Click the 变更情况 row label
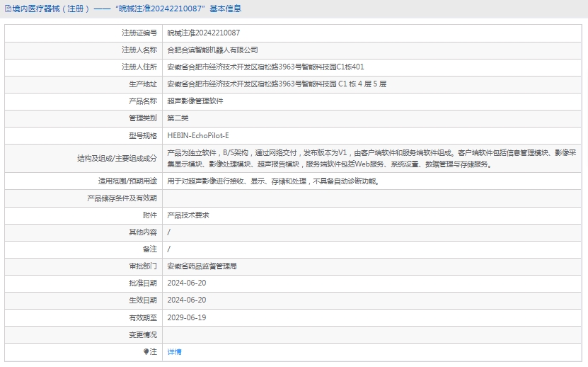This screenshot has height=367, width=588. coord(143,335)
